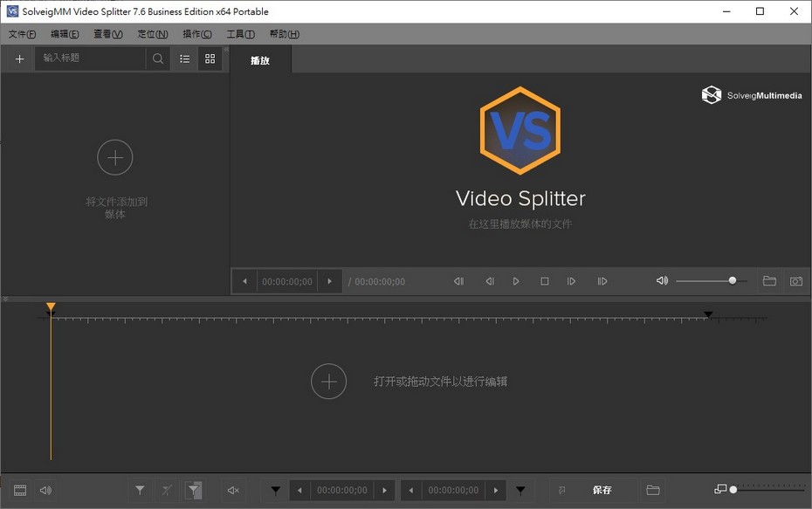Click the audio track speaker icon
Image resolution: width=812 pixels, height=509 pixels.
(45, 490)
